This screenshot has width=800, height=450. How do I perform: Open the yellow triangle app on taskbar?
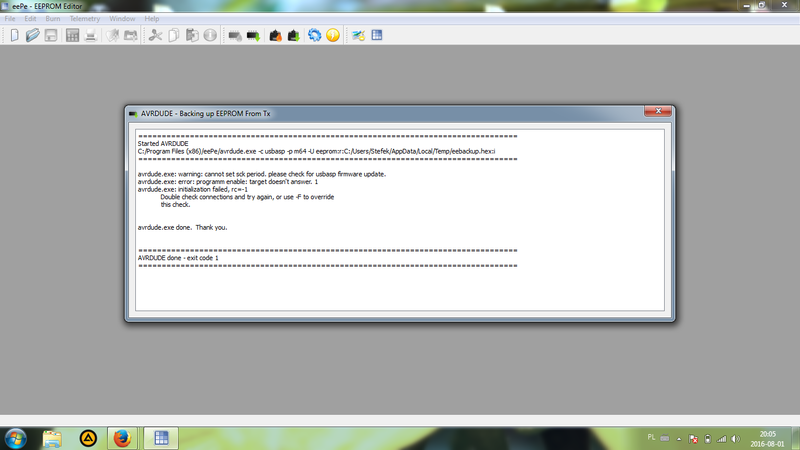tap(88, 438)
